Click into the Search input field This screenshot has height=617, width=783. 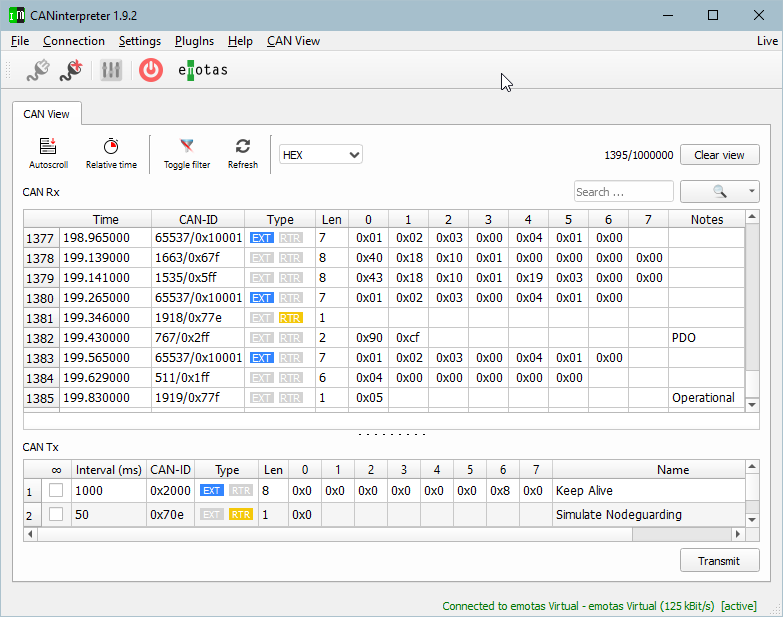coord(623,191)
